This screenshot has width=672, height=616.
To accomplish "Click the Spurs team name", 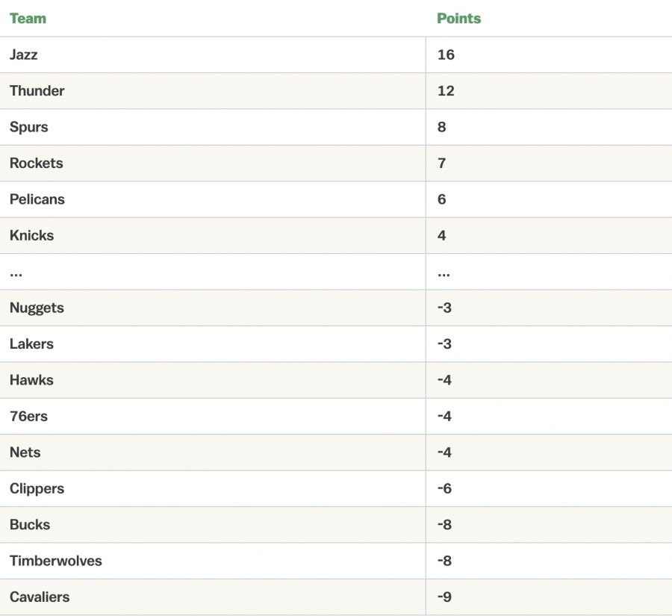I will [29, 127].
